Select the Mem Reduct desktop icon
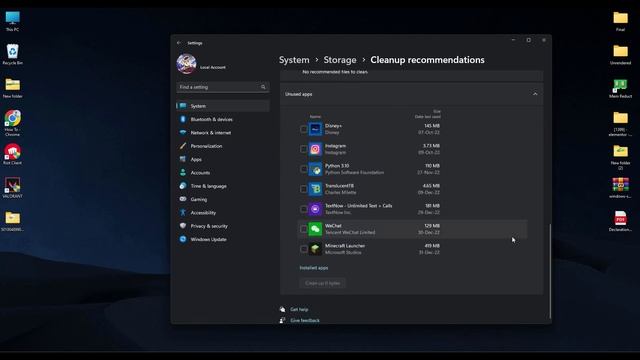 pyautogui.click(x=620, y=88)
